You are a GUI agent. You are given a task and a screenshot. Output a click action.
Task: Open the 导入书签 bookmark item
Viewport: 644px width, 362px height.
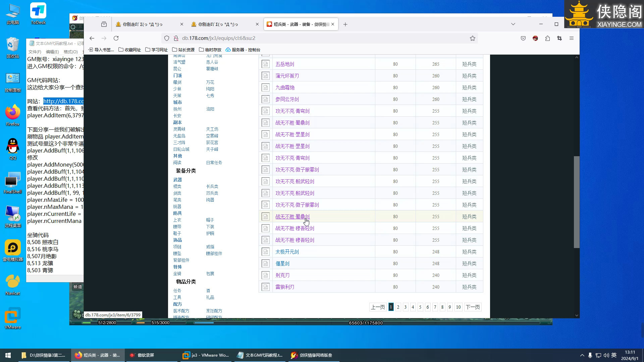tap(101, 50)
